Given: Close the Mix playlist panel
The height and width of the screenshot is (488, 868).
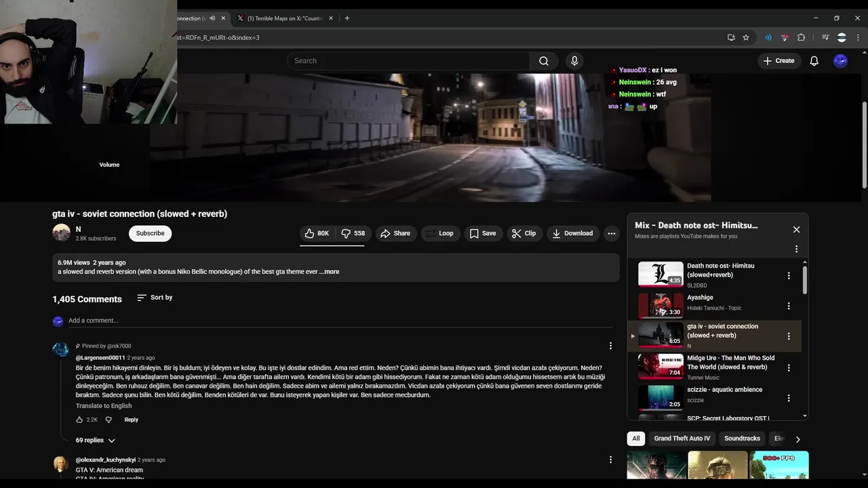Looking at the screenshot, I should (x=796, y=230).
